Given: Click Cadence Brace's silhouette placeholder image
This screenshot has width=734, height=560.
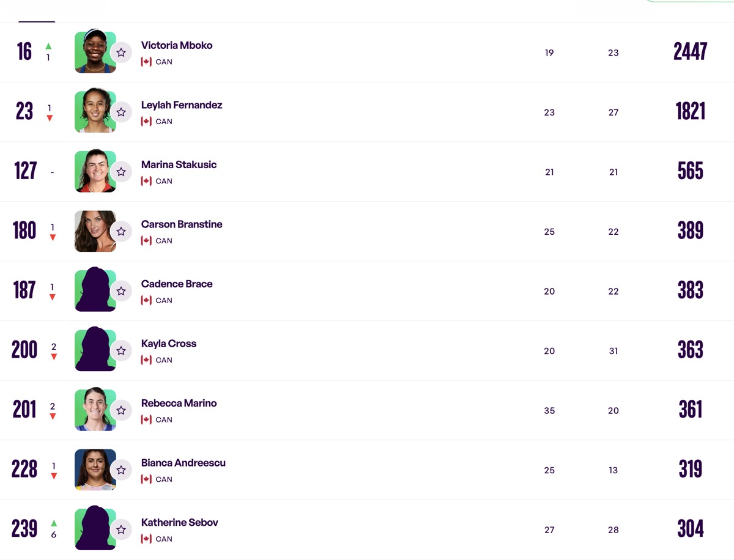Looking at the screenshot, I should [95, 290].
